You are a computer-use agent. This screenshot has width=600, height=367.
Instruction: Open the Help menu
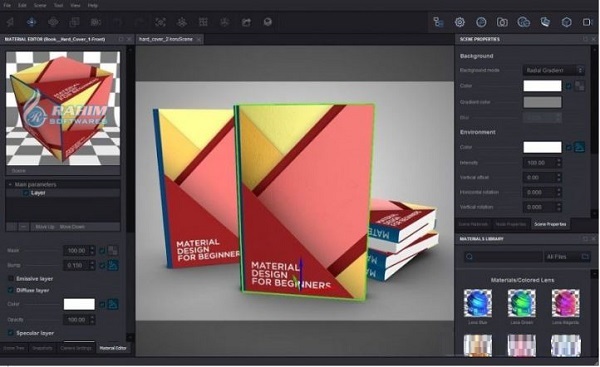click(x=93, y=5)
